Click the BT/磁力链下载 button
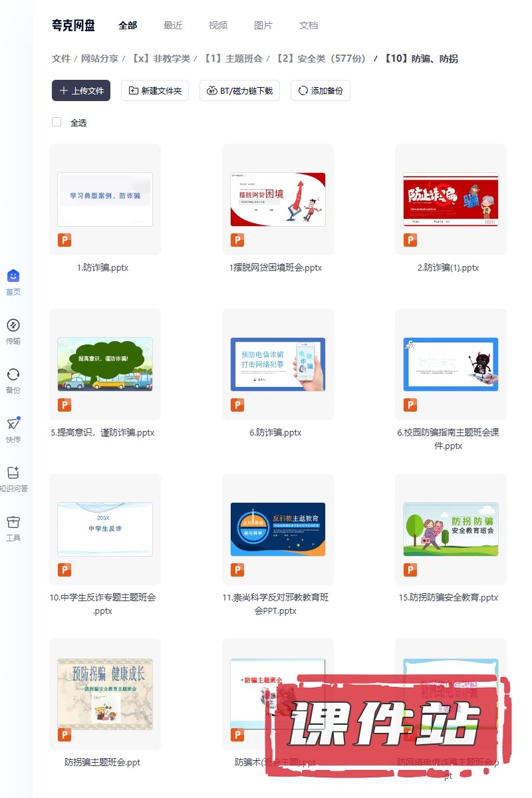The image size is (532, 798). 239,90
